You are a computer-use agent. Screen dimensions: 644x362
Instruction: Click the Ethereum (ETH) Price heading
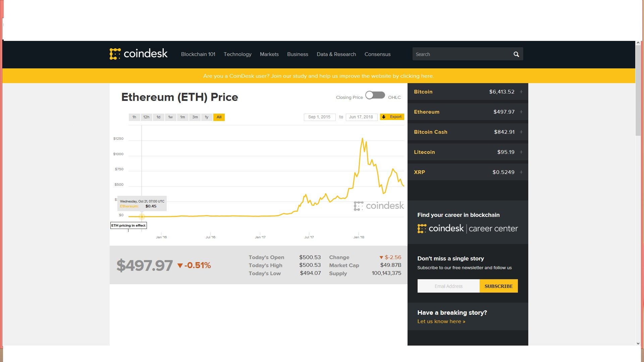[x=180, y=97]
